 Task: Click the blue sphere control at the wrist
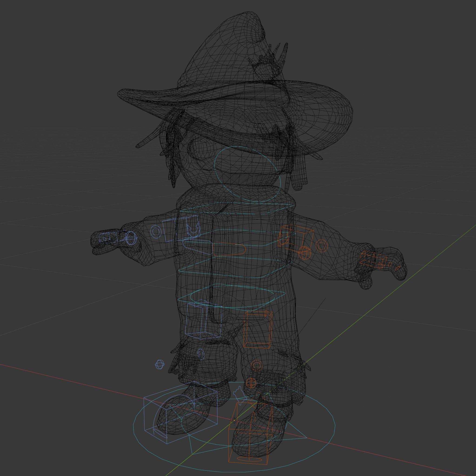[131, 238]
